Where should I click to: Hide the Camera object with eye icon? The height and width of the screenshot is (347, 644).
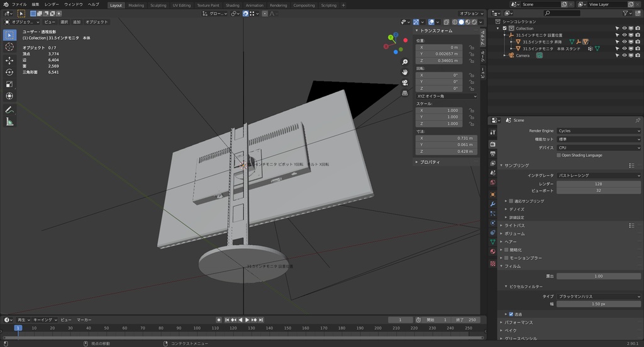pos(625,55)
